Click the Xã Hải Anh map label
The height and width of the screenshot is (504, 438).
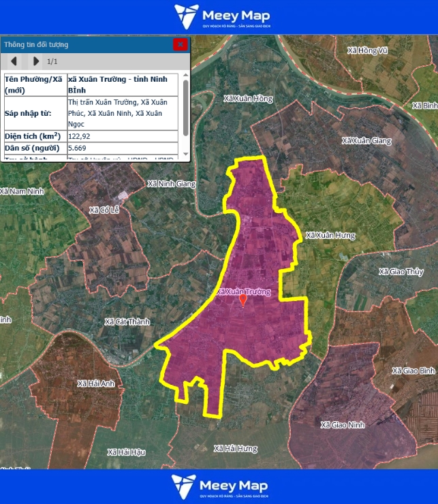click(x=94, y=383)
